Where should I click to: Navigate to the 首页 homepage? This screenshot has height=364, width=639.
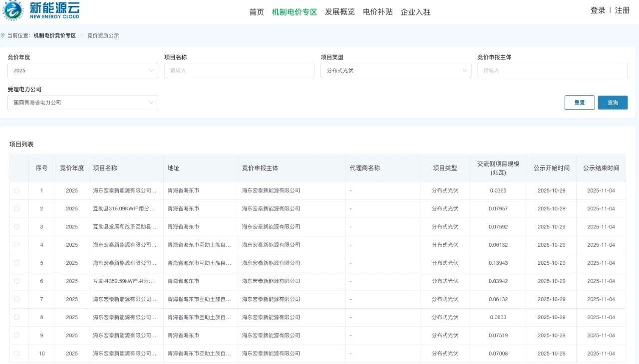pos(256,11)
